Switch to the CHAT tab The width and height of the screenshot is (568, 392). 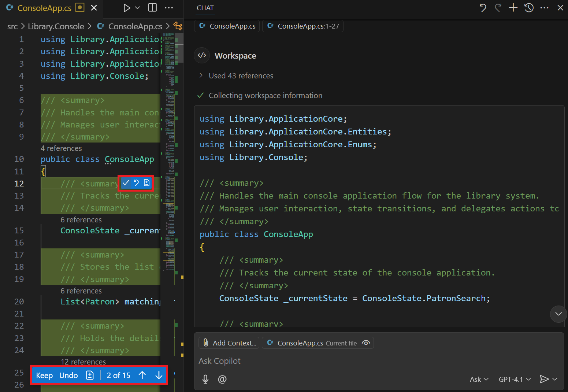(205, 8)
